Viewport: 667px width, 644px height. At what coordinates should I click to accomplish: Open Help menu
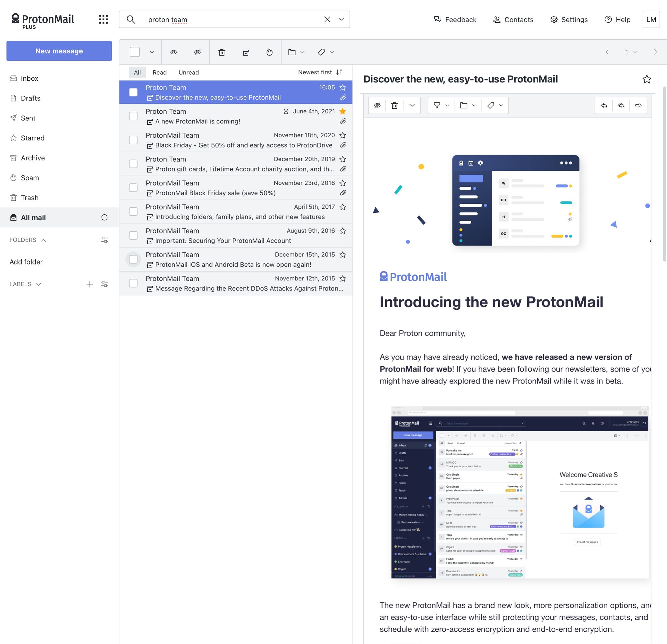618,19
